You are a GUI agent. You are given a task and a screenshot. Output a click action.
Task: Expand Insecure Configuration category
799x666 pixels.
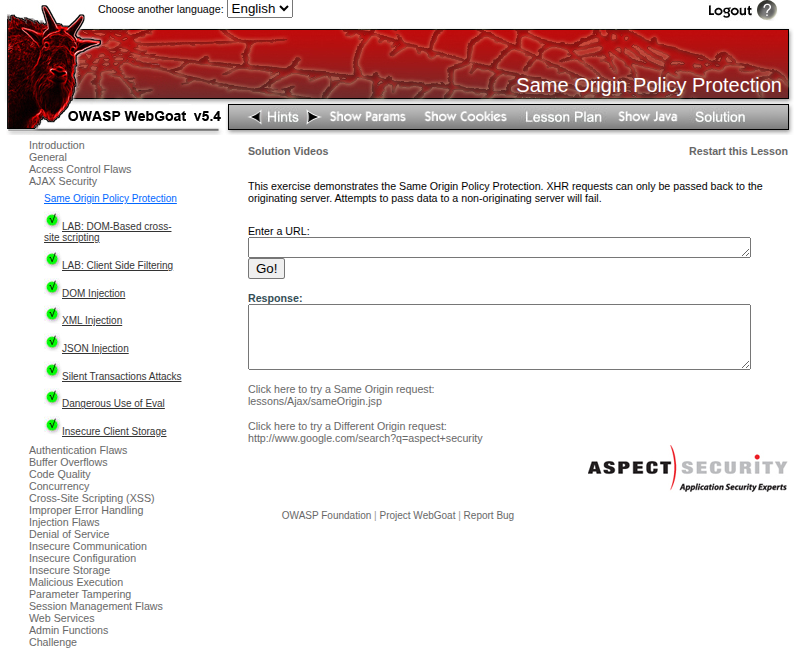[x=83, y=558]
